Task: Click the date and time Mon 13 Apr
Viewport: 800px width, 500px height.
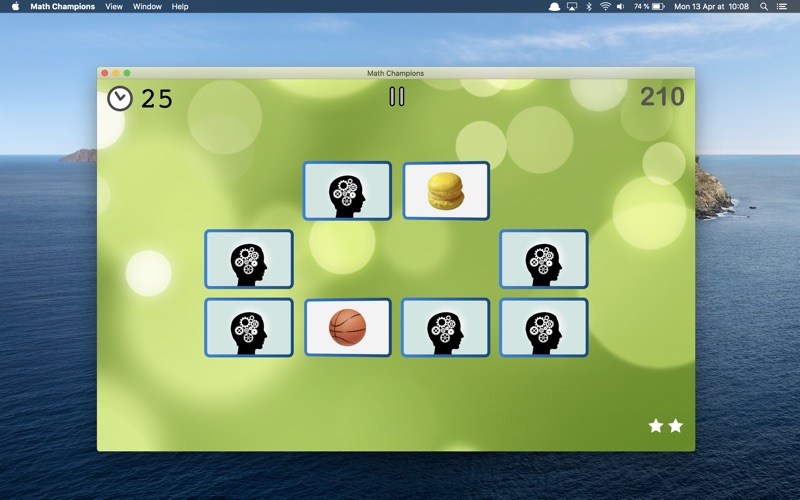Action: pos(711,7)
